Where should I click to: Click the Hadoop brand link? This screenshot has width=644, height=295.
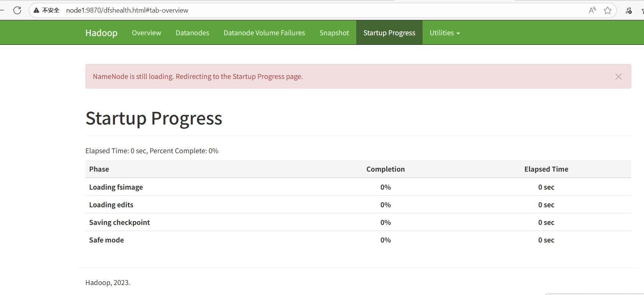(102, 33)
